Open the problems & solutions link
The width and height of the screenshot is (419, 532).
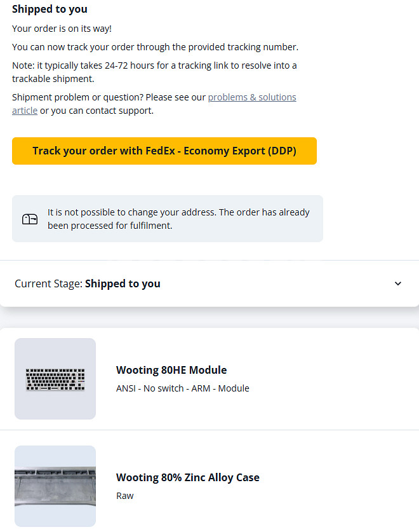click(252, 97)
